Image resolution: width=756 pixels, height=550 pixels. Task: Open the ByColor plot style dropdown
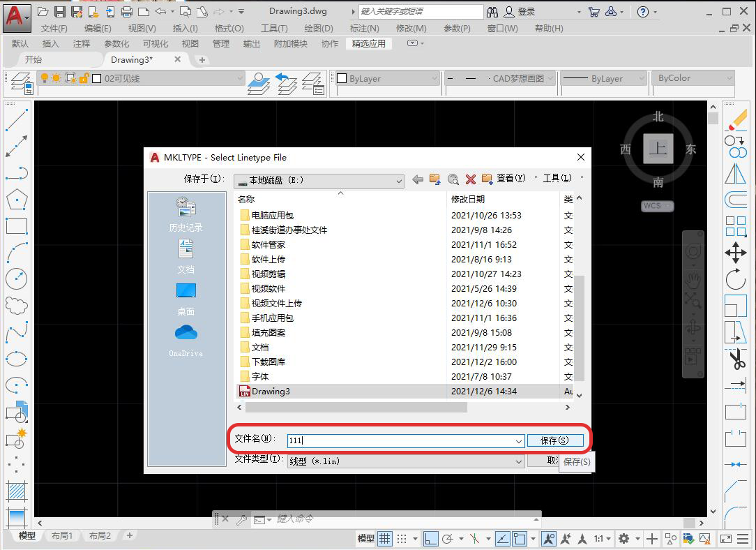(x=729, y=78)
